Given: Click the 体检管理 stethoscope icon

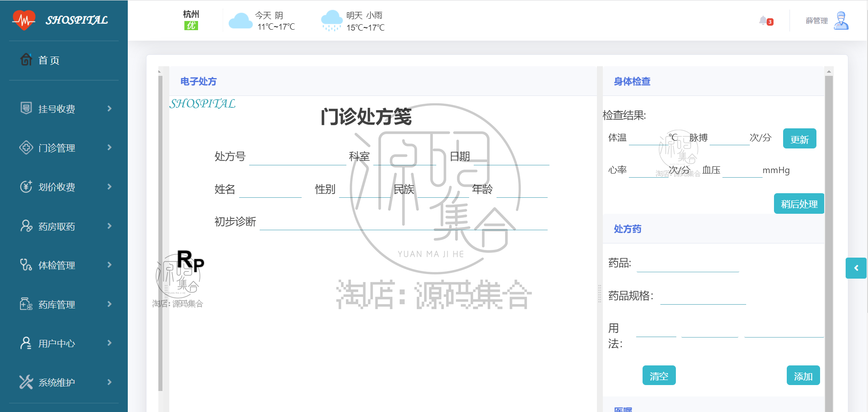Looking at the screenshot, I should (x=26, y=265).
